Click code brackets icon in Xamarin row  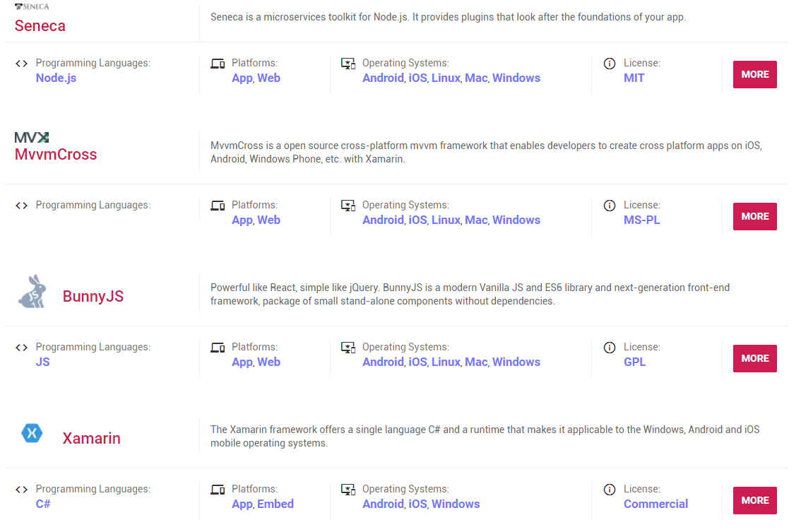click(21, 490)
